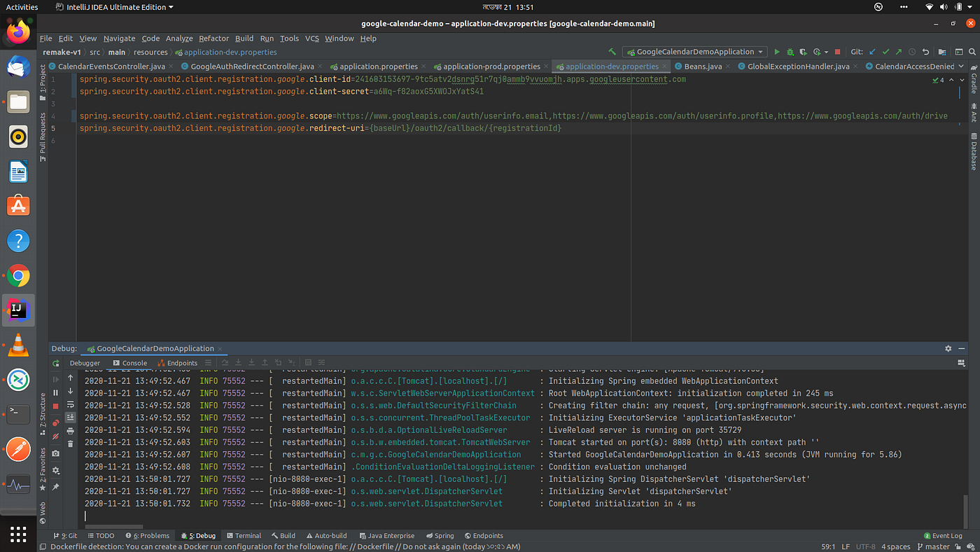Open the Refactor menu
Image resolution: width=980 pixels, height=552 pixels.
click(213, 39)
